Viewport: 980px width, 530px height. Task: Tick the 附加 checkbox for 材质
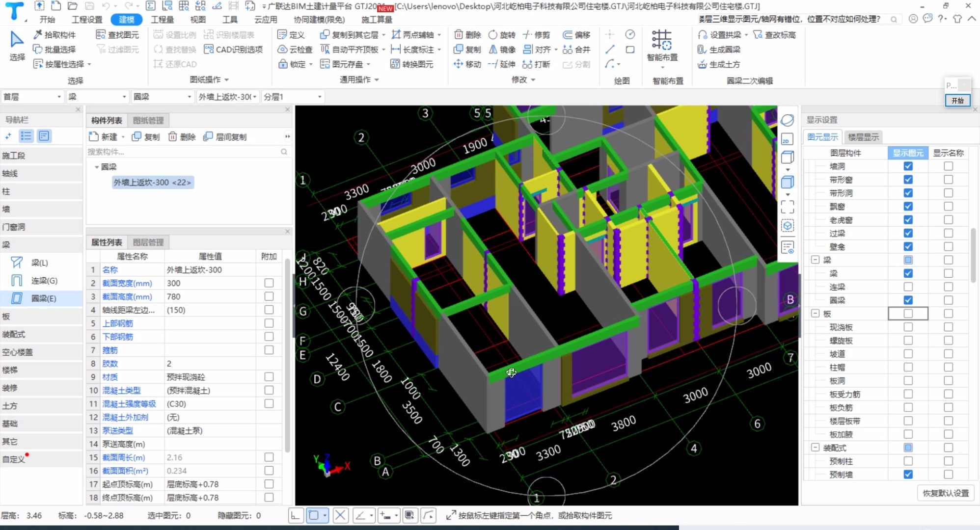pyautogui.click(x=269, y=376)
